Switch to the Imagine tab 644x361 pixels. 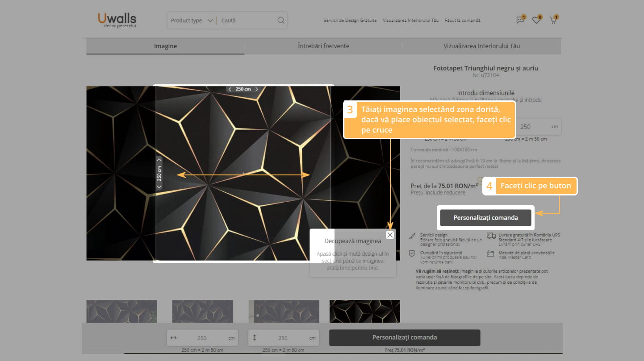click(165, 46)
